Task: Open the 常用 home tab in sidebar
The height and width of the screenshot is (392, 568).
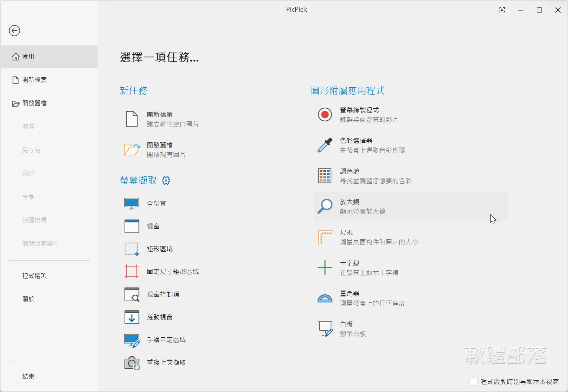Action: pyautogui.click(x=49, y=56)
